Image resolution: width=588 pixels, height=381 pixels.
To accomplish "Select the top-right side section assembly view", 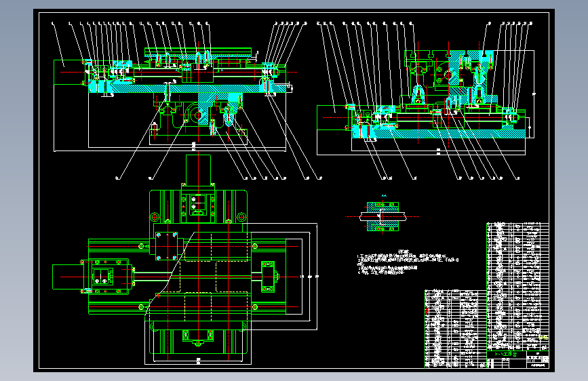I will pos(426,101).
